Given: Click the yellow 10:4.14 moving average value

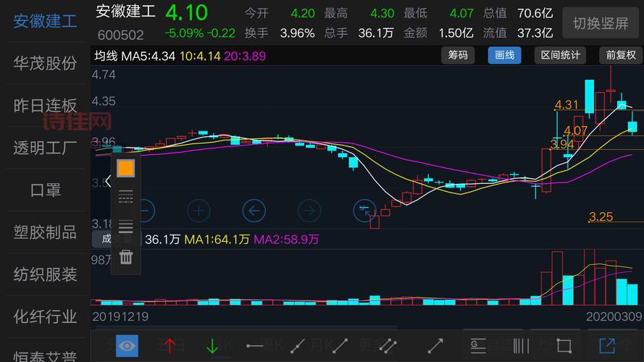Looking at the screenshot, I should pos(200,56).
